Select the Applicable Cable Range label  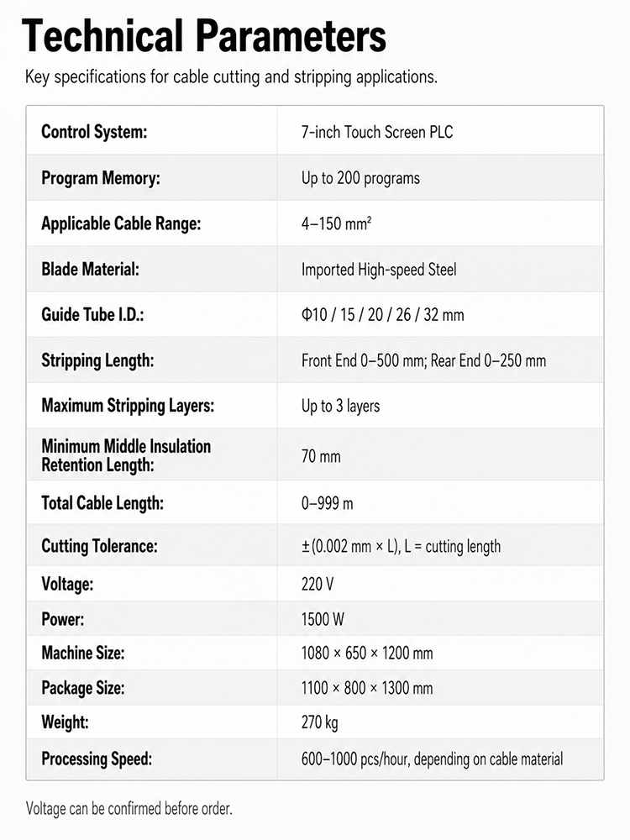121,223
